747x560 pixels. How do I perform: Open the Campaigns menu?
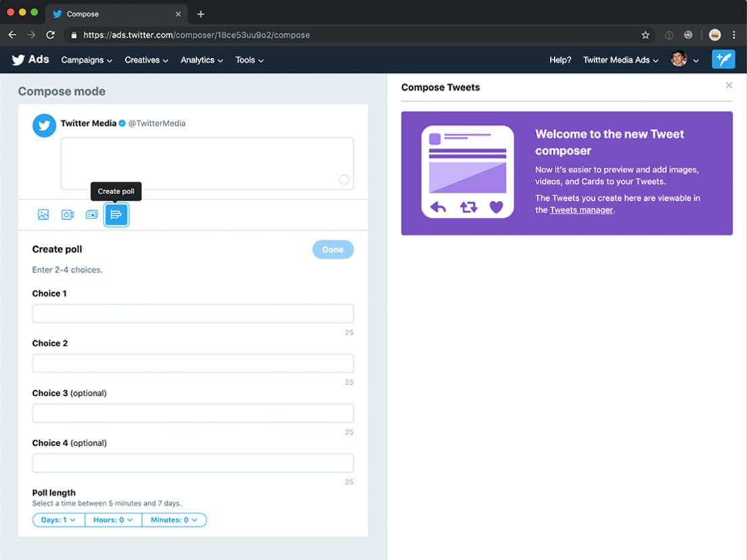coord(86,60)
